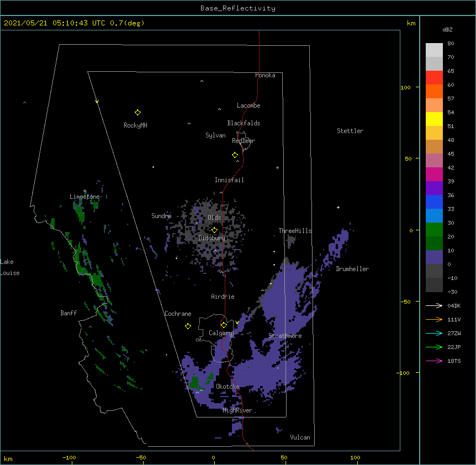
Task: Click the Lake Louise map label
Action: (x=10, y=267)
